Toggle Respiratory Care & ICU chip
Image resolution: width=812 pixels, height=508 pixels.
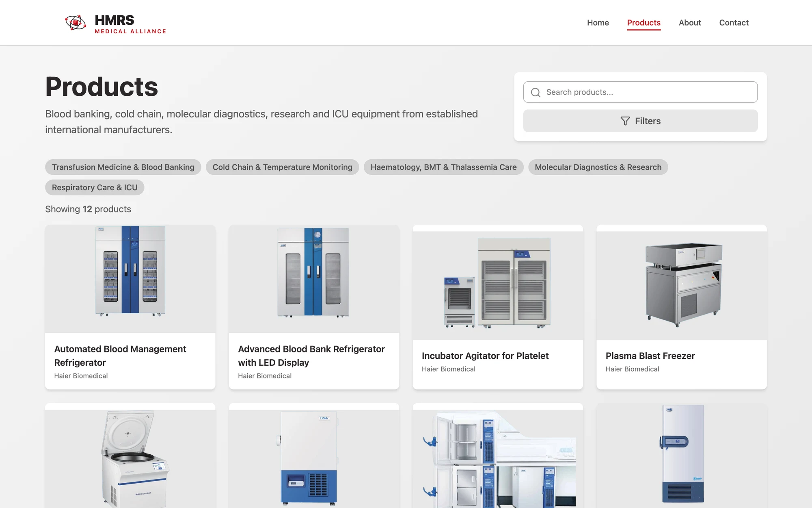[x=95, y=187]
